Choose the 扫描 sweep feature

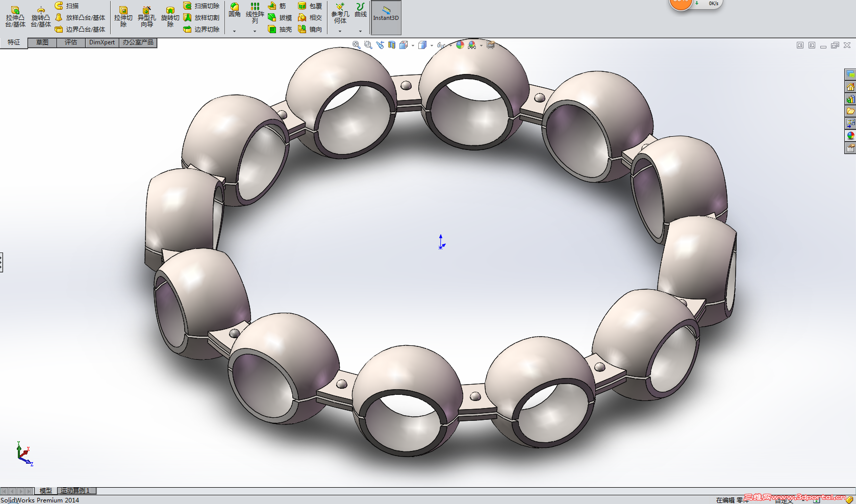67,6
